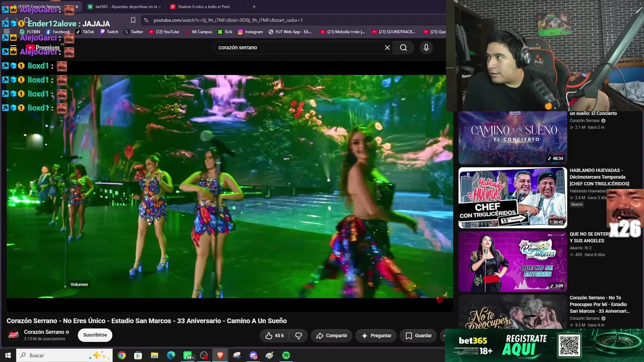
Task: Open Spotify from the taskbar
Action: click(286, 355)
